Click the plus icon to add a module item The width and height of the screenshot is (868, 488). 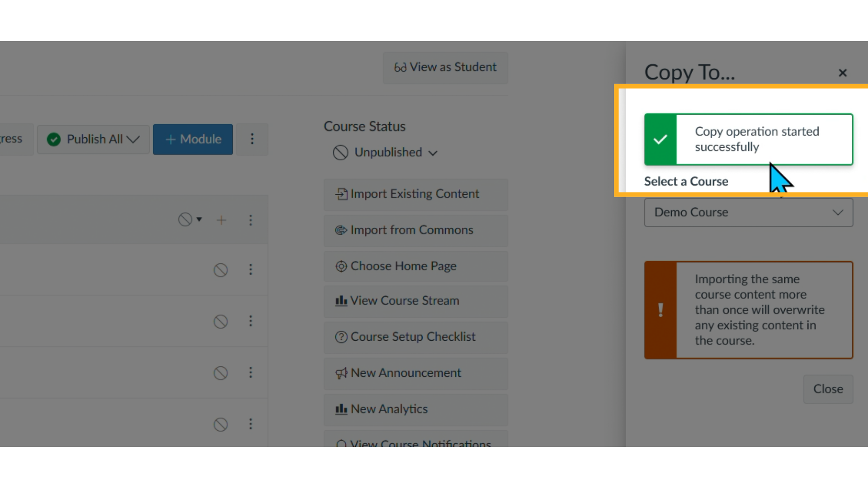coord(222,220)
